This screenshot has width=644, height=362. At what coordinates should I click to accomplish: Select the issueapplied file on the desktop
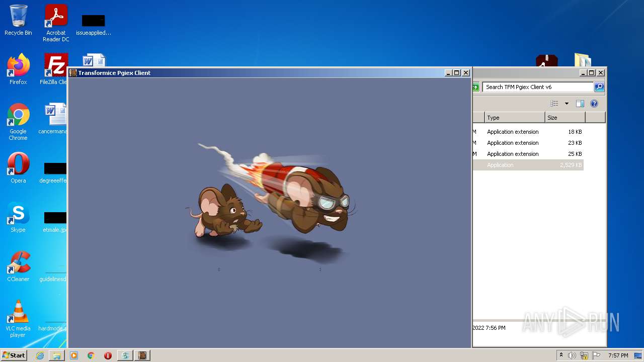pyautogui.click(x=94, y=25)
